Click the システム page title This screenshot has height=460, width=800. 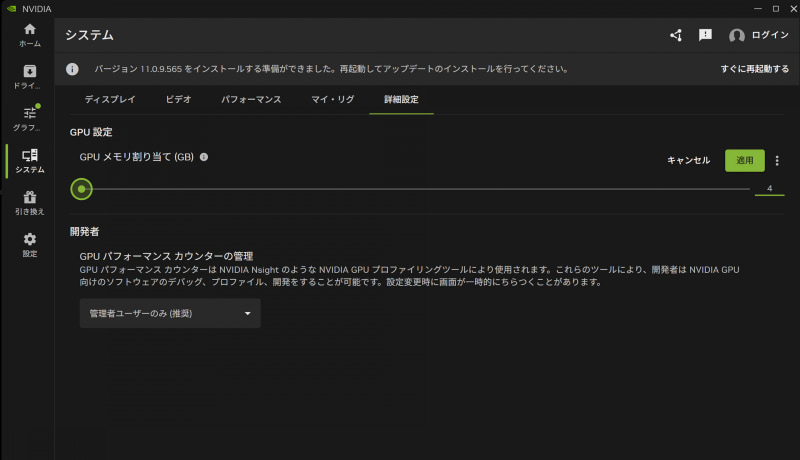(x=89, y=35)
